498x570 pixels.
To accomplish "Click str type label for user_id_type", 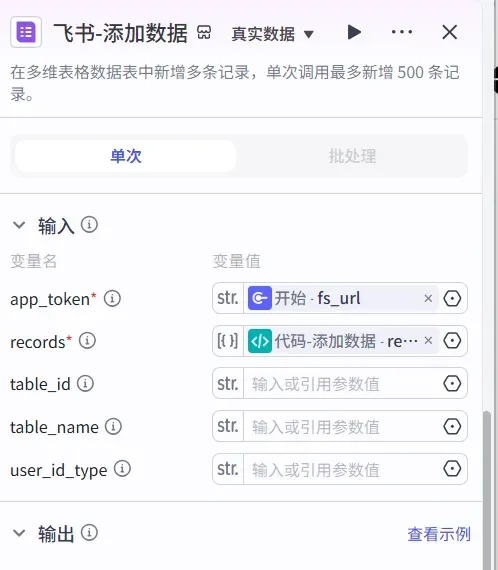I will pos(228,469).
